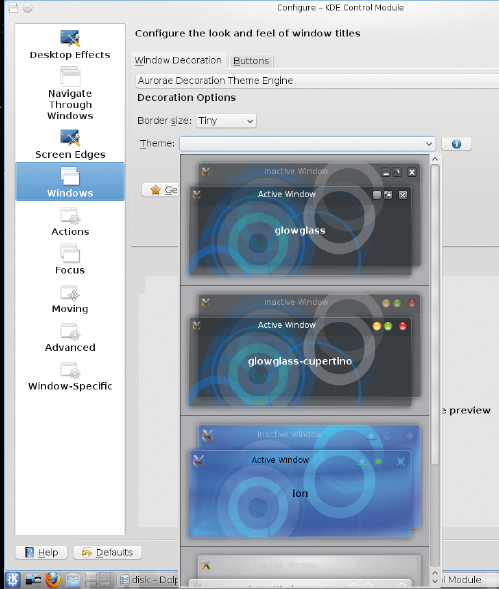Switch to Window Decoration tab
The image size is (499, 589).
tap(178, 60)
